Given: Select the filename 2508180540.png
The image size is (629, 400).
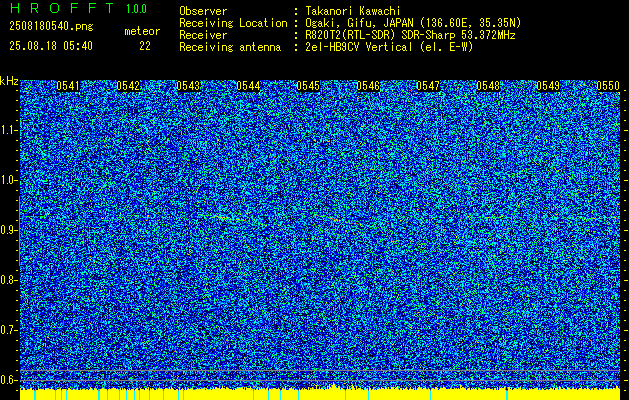Looking at the screenshot, I should click(x=51, y=27).
